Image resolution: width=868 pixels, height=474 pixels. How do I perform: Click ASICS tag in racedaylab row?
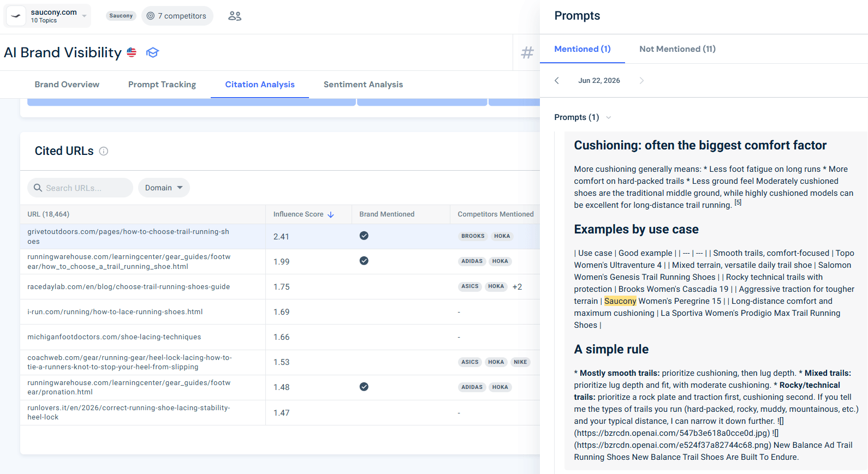470,286
